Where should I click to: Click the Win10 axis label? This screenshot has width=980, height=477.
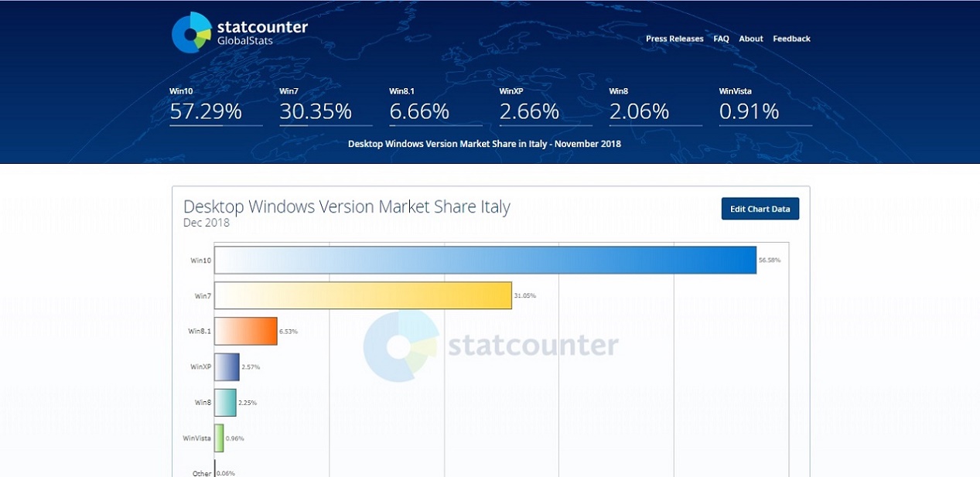(201, 261)
